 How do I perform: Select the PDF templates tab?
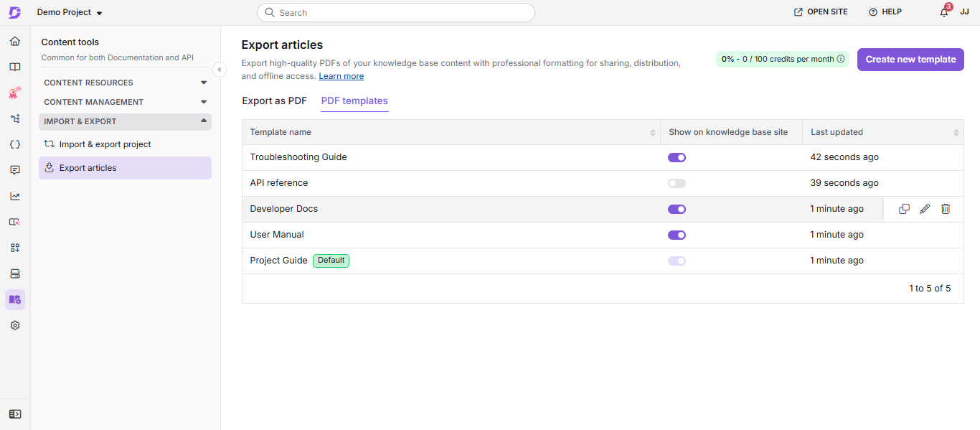pos(354,101)
